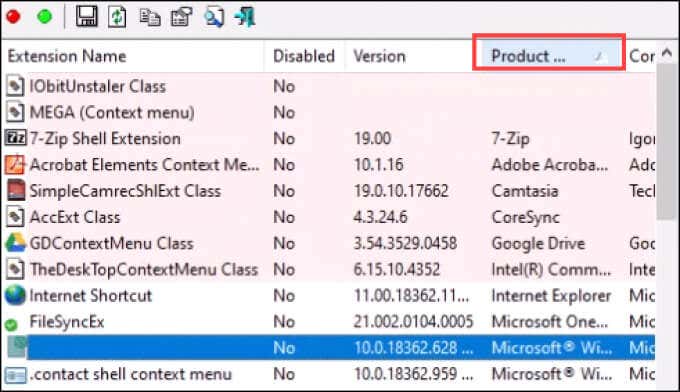Image resolution: width=680 pixels, height=392 pixels.
Task: Click the AccExt Class row icon
Action: [15, 217]
